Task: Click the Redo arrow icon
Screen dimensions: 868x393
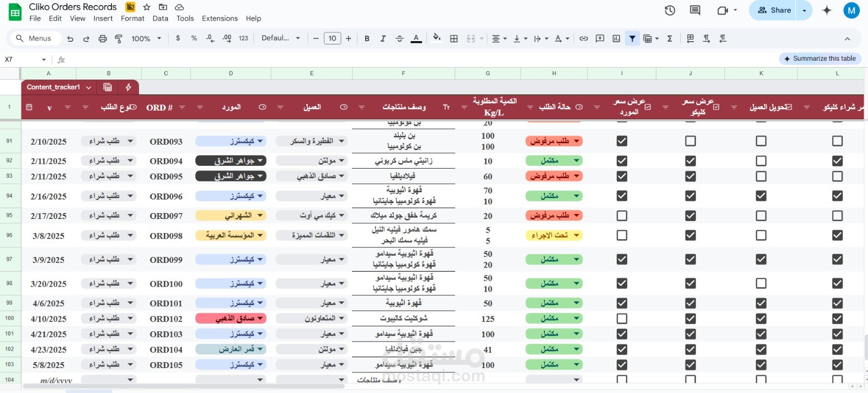Action: 86,38
